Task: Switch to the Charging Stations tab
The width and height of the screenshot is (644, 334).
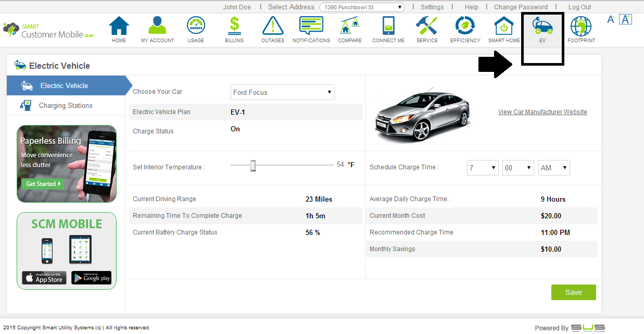Action: (66, 105)
